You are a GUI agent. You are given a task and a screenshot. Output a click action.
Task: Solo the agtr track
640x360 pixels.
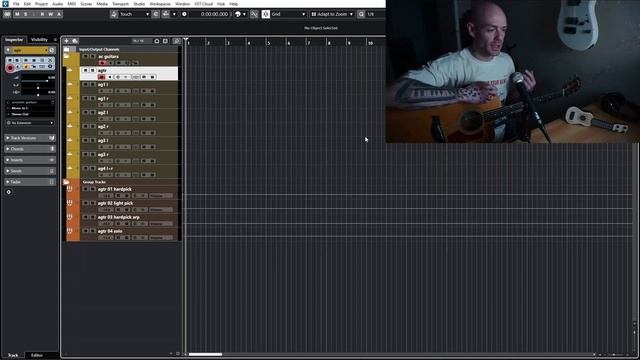click(93, 71)
